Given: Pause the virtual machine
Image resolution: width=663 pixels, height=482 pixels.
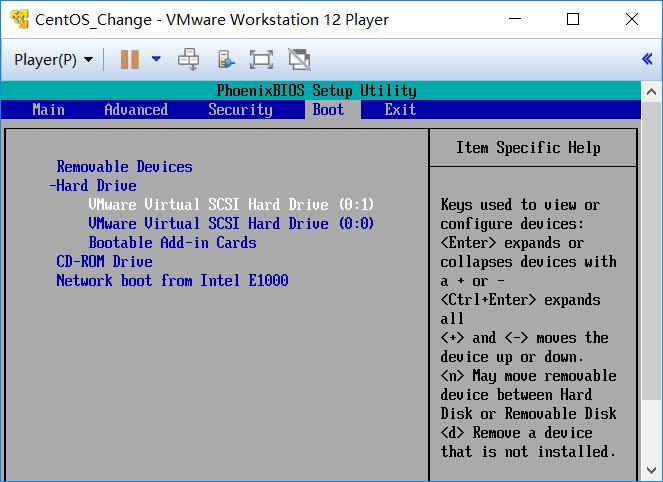Looking at the screenshot, I should point(130,60).
